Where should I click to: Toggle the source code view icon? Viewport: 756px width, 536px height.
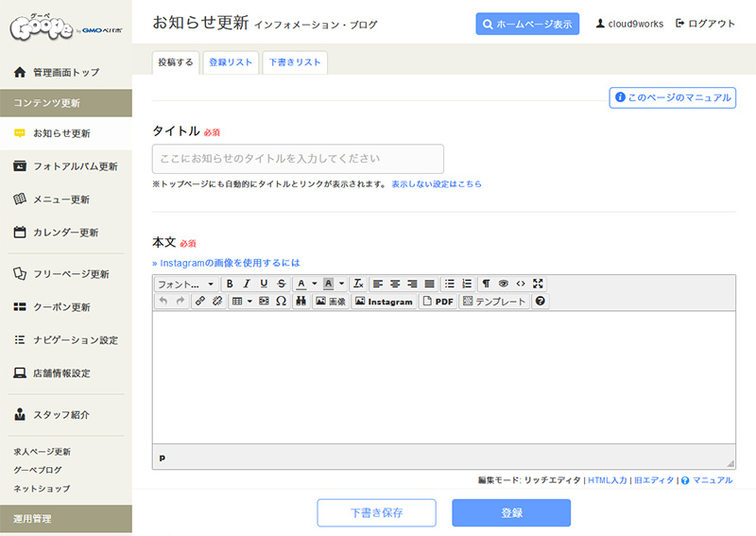(521, 284)
